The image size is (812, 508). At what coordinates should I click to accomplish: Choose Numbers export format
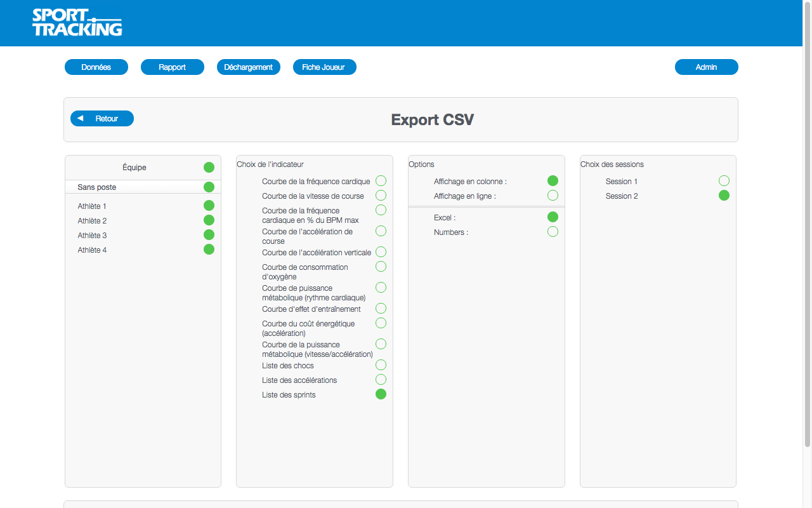553,232
